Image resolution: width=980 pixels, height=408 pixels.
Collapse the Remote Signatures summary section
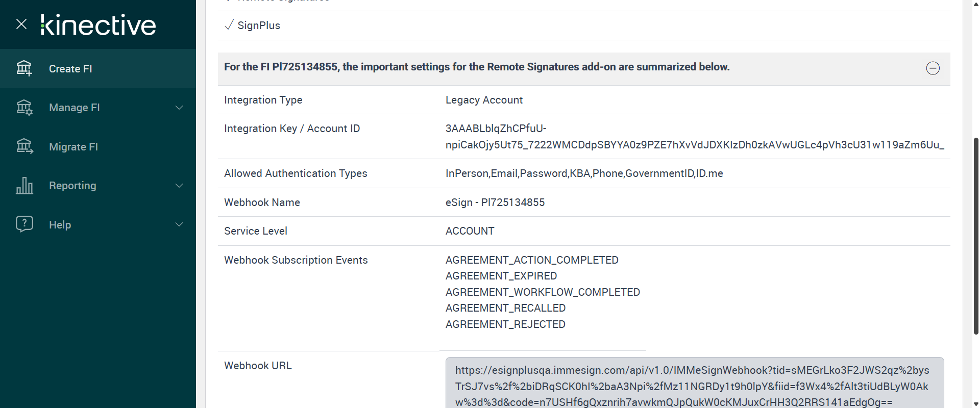(933, 68)
